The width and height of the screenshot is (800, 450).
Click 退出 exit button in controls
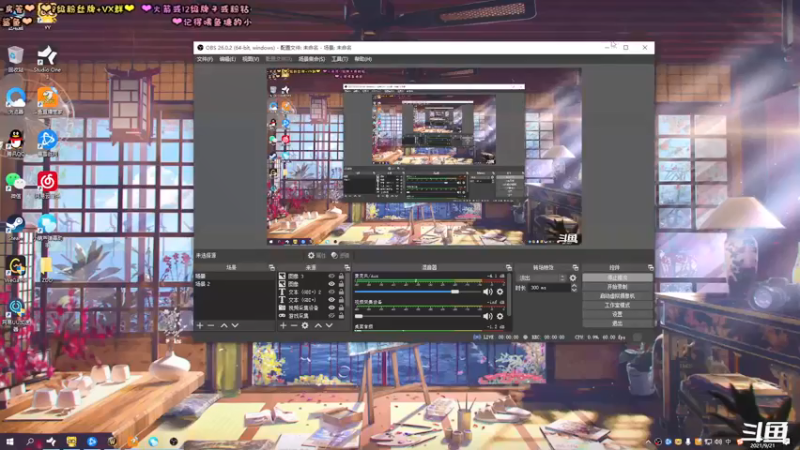617,323
